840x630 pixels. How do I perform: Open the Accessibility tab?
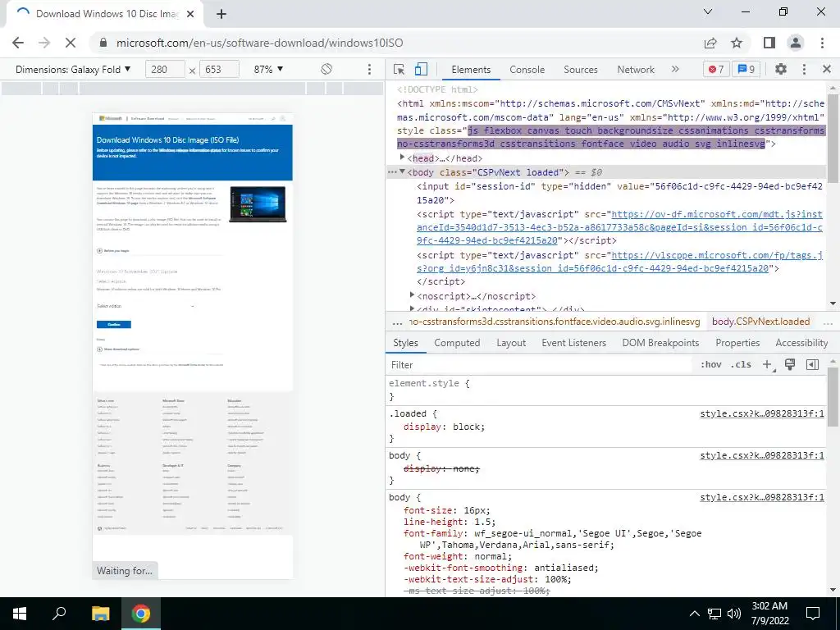tap(801, 343)
